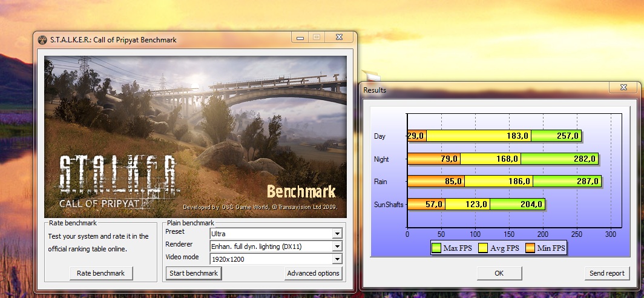
Task: Click the S.T.A.L.K.E.R. benchmark banner image
Action: pos(195,137)
